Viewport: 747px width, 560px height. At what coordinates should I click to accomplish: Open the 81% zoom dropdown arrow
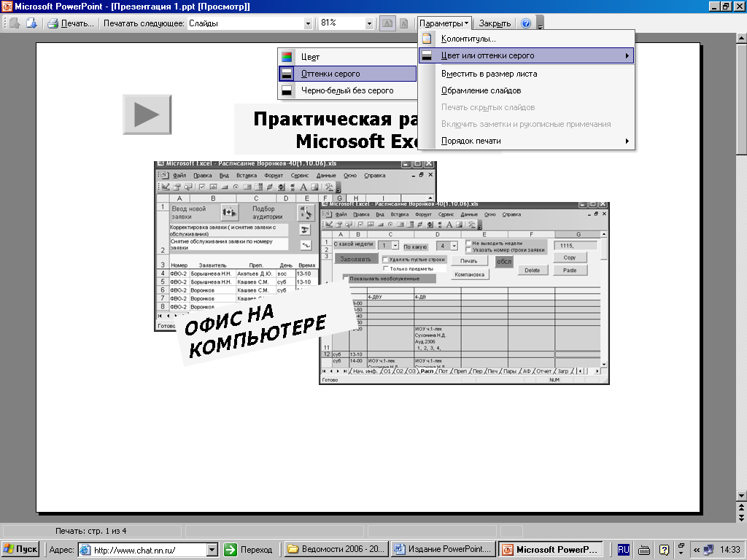[368, 23]
